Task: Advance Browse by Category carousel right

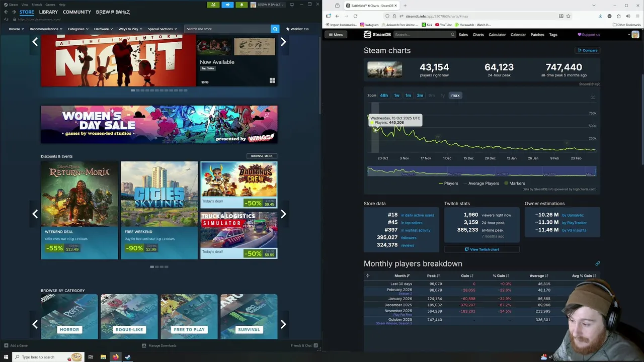Action: click(x=283, y=324)
